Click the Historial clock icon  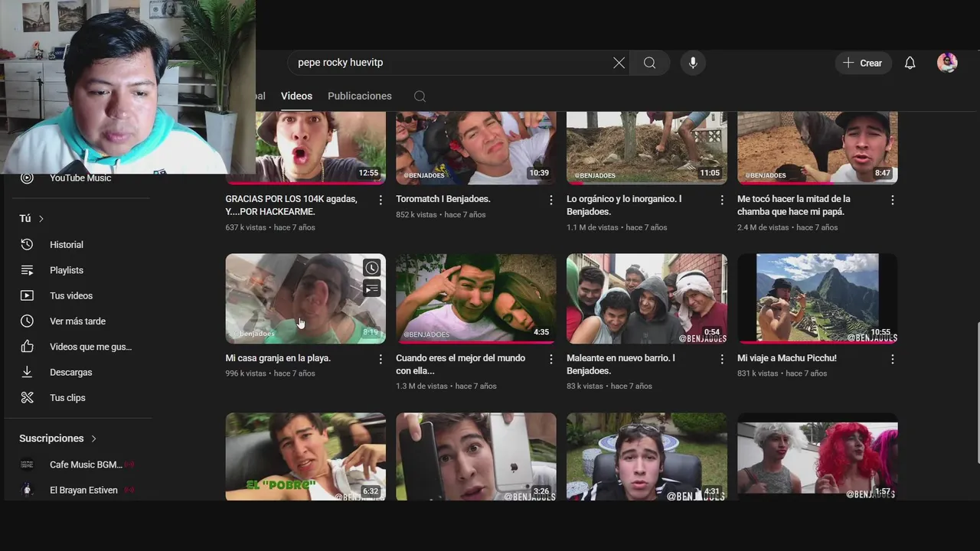click(x=27, y=245)
